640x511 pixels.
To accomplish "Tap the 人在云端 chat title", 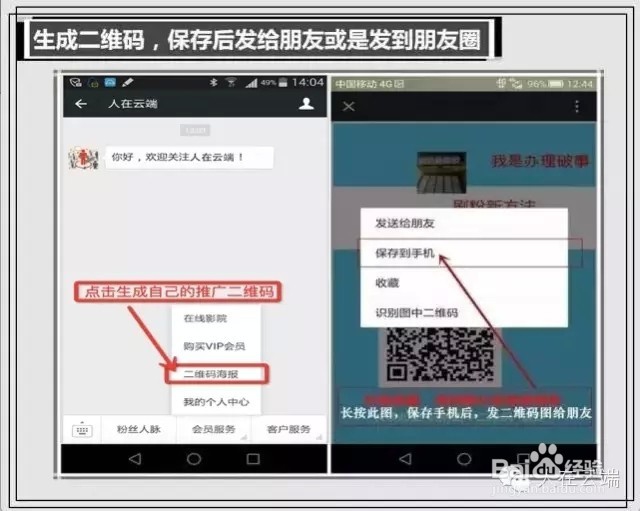I will pos(133,104).
